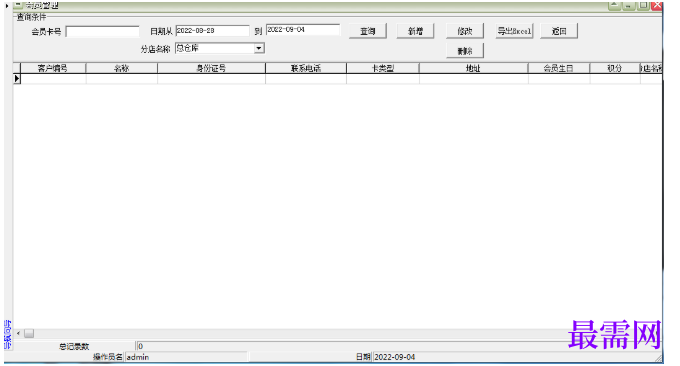Click the 查询 search button
This screenshot has height=366, width=680.
tap(368, 31)
